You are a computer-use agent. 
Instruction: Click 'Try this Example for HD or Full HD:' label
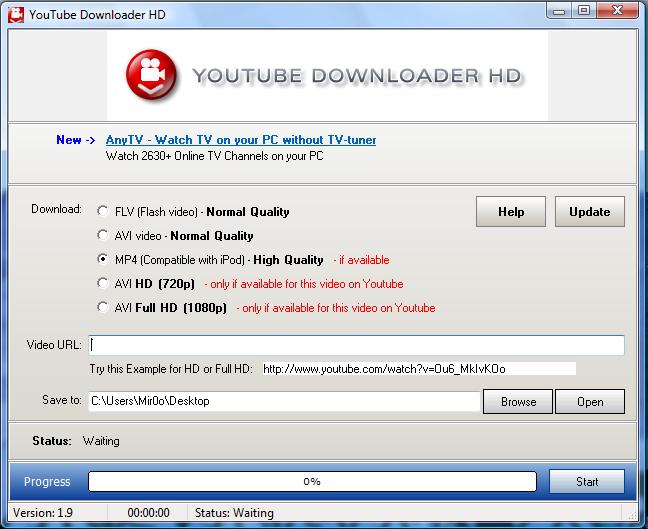coord(171,369)
